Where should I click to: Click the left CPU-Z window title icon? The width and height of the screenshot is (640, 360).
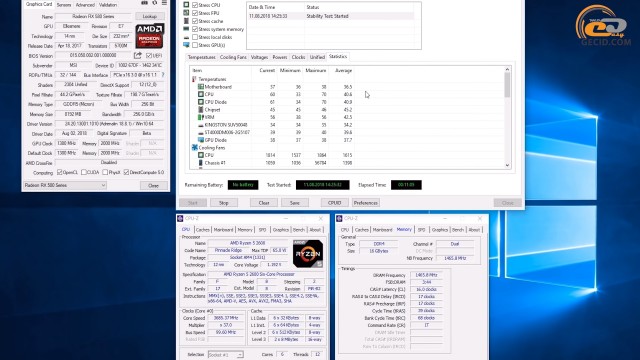point(180,218)
